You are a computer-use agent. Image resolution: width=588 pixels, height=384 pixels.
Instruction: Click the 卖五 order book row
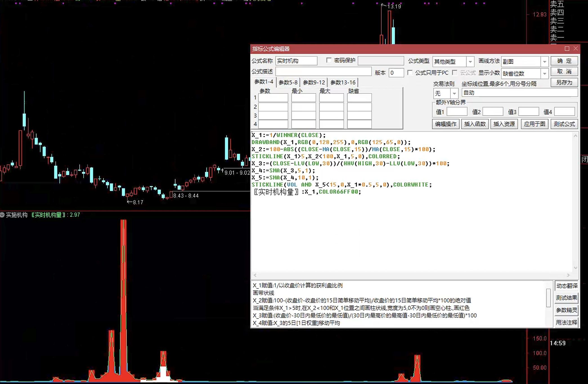click(x=557, y=4)
